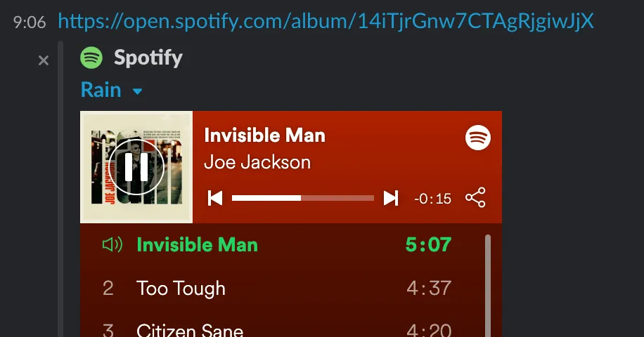The width and height of the screenshot is (644, 337).
Task: Click the 9:06 message timestamp
Action: (29, 22)
